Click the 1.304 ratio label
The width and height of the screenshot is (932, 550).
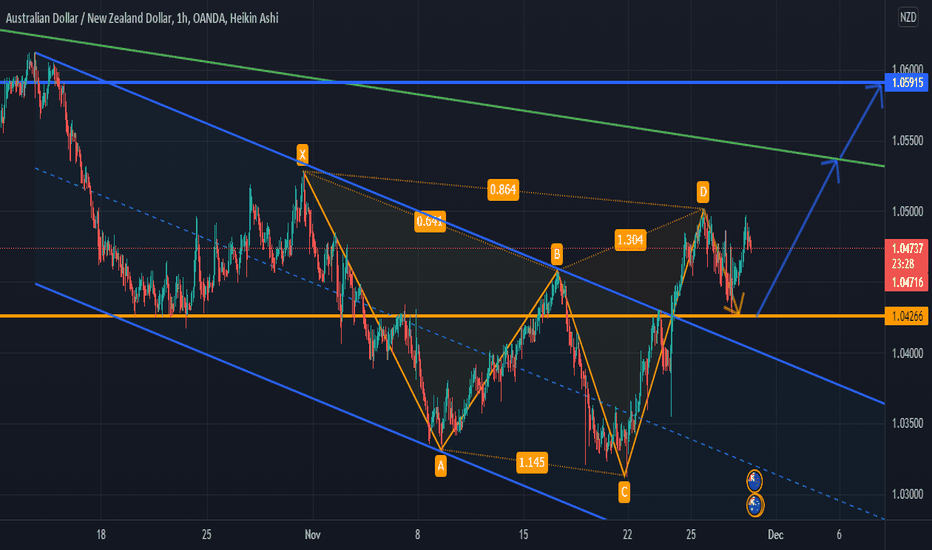[x=630, y=240]
